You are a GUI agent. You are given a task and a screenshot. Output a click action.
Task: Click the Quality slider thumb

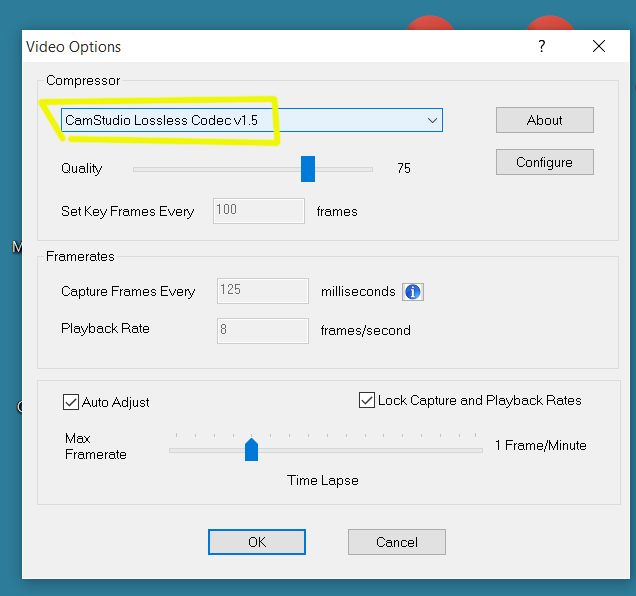(x=308, y=169)
